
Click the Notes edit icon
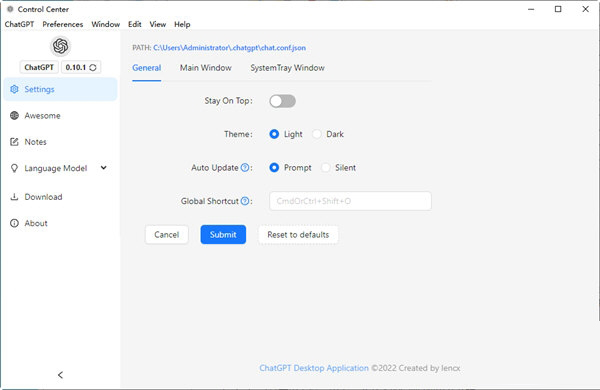pos(15,142)
